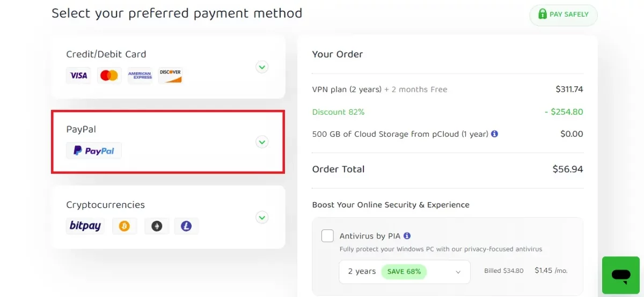Choose the Ethereum coin icon

tap(157, 226)
